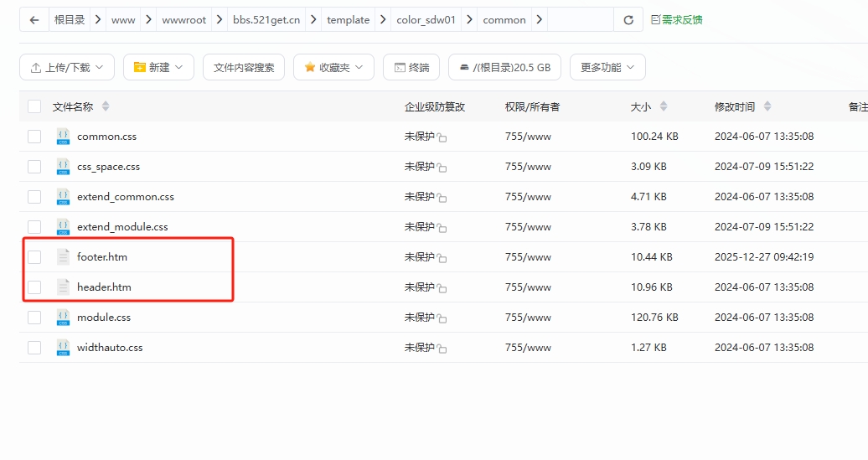Click the widthauto.css file icon
The image size is (868, 460).
point(63,348)
